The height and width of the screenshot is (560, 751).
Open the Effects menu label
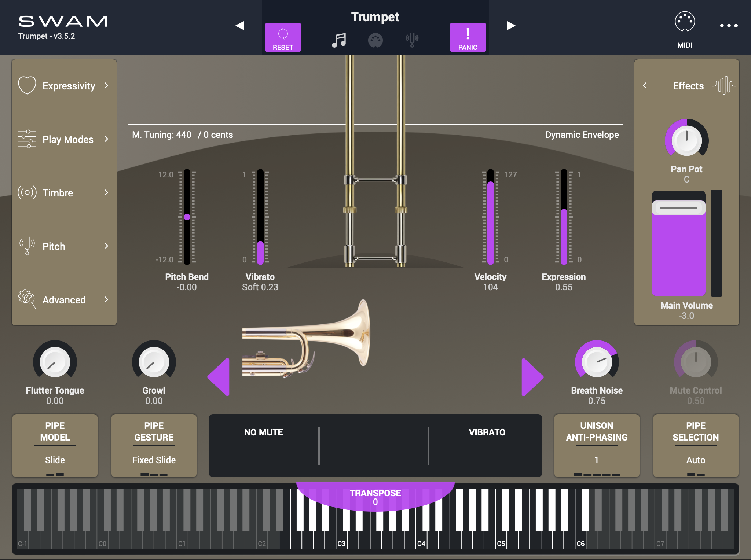coord(688,86)
